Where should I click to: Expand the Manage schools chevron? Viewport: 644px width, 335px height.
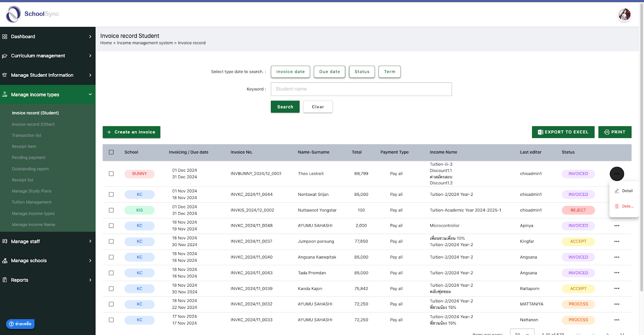(90, 261)
